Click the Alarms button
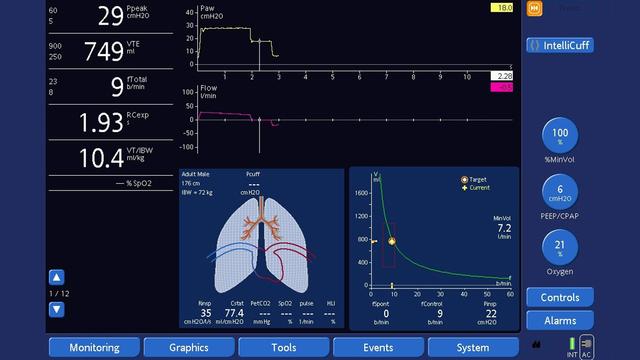This screenshot has height=360, width=640. click(560, 320)
